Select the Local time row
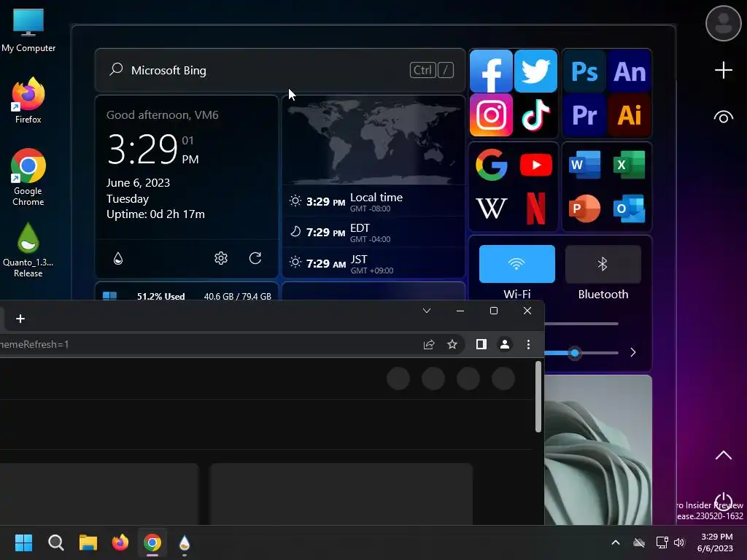This screenshot has height=560, width=747. tap(373, 201)
